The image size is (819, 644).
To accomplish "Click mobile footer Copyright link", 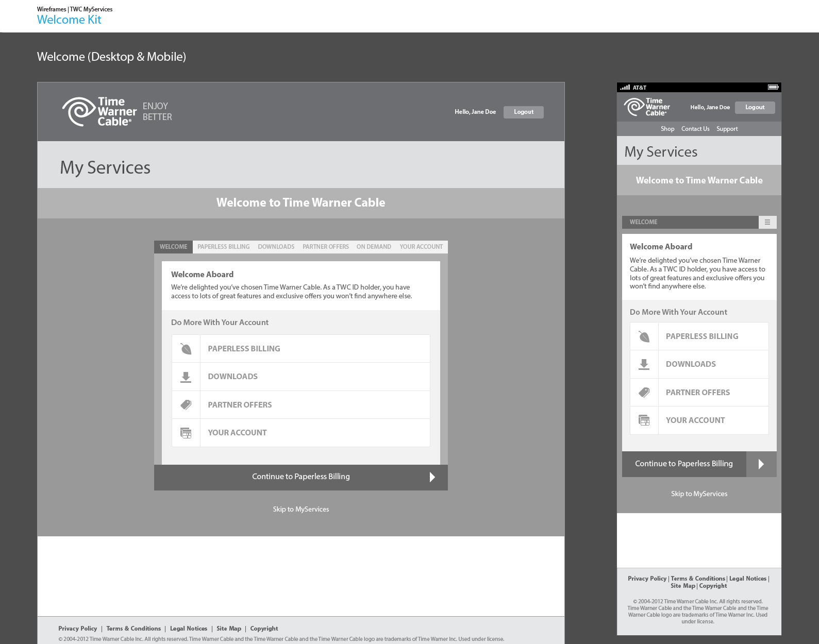I will (x=713, y=586).
